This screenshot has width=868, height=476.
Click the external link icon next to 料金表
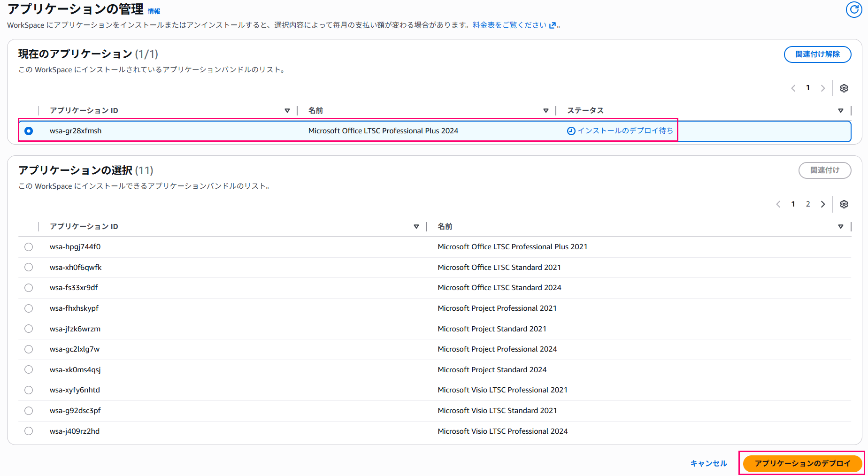pos(552,25)
